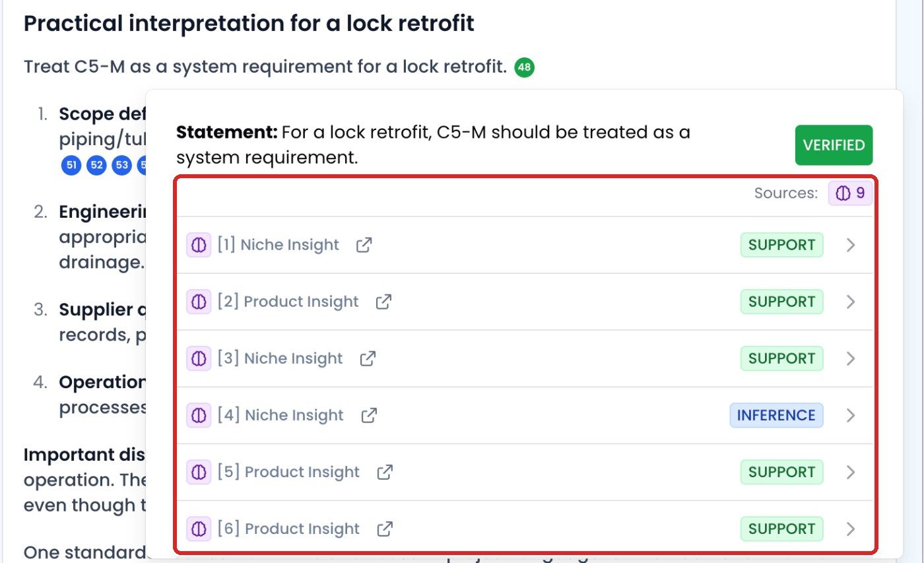Expand the INFERENCE row chevron for source [4]
The height and width of the screenshot is (563, 924).
point(851,415)
